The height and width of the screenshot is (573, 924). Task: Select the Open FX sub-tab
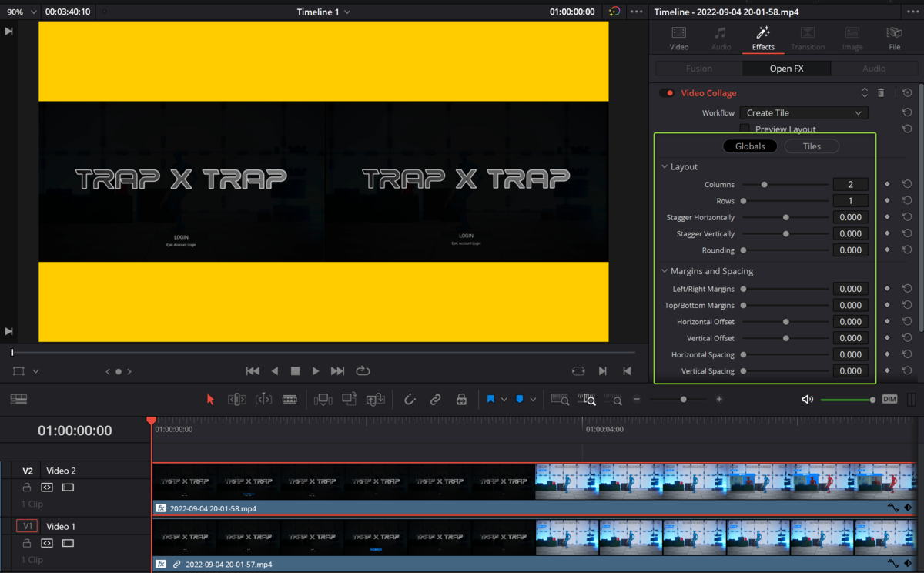[x=786, y=69]
